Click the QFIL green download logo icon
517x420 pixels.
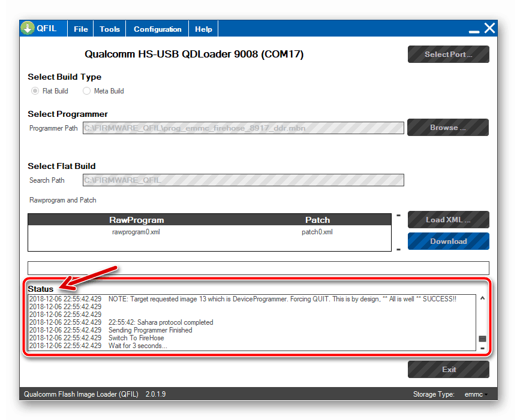pyautogui.click(x=28, y=28)
